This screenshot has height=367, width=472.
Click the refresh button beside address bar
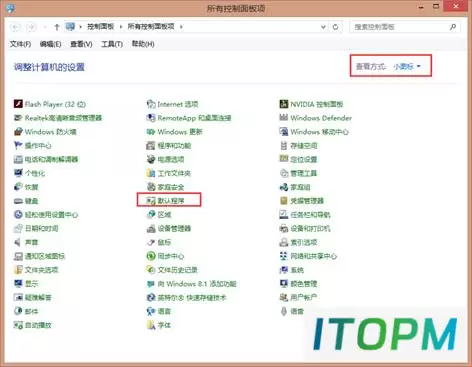(335, 27)
